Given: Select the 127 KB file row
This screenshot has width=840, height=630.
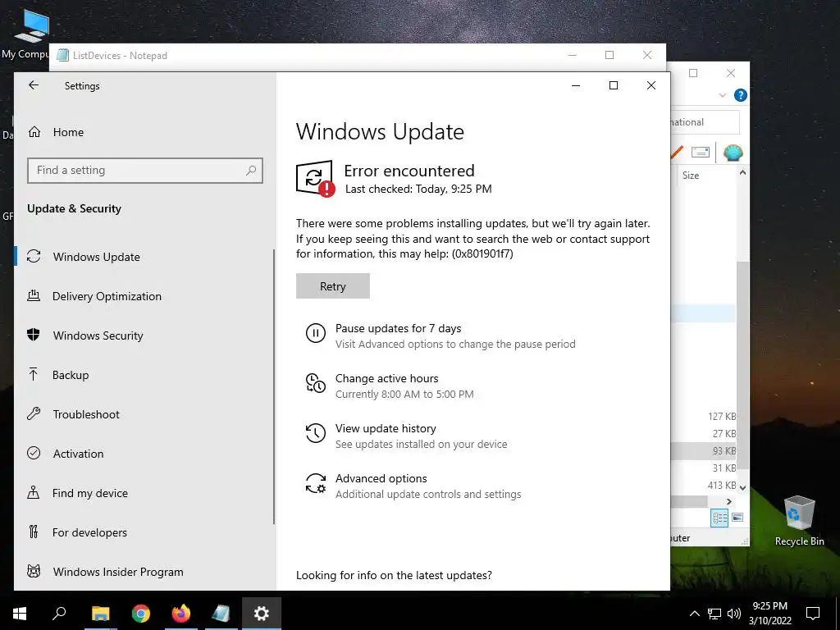Looking at the screenshot, I should 703,416.
